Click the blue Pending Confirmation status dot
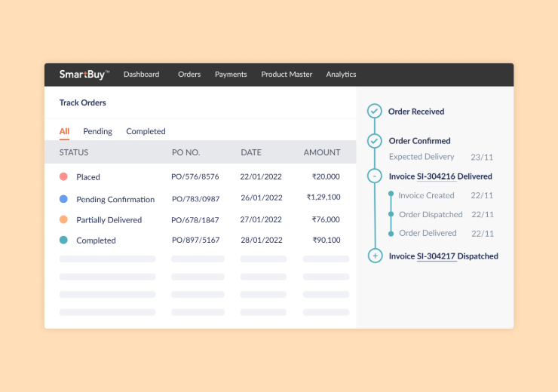The width and height of the screenshot is (558, 392). click(63, 199)
